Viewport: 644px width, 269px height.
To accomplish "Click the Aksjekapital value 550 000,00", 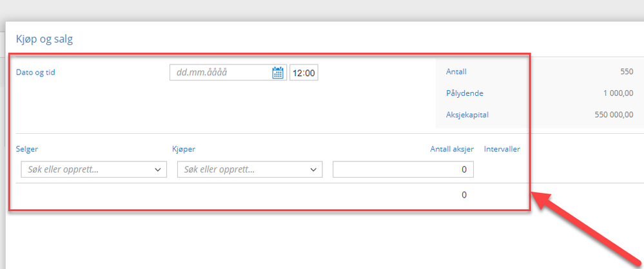I will pos(614,115).
